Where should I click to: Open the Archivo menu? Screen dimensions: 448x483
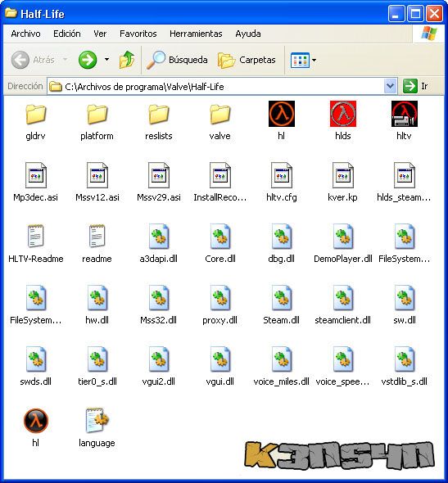click(x=25, y=34)
